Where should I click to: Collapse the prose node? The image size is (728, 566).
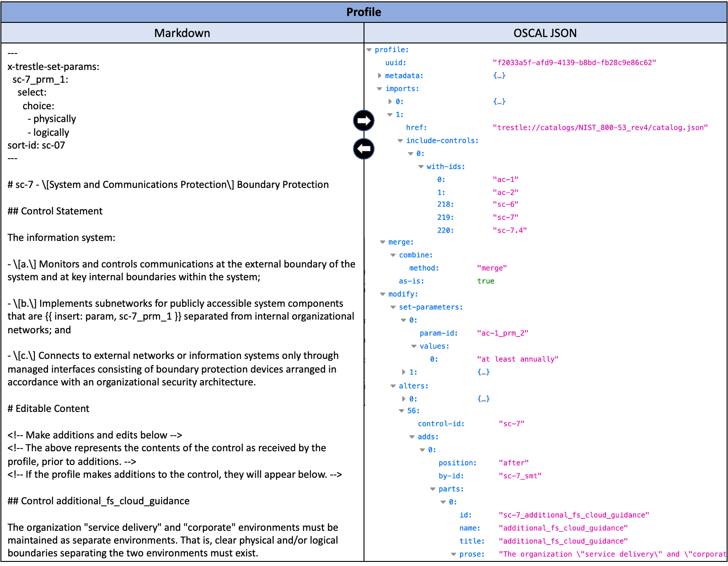[x=454, y=555]
